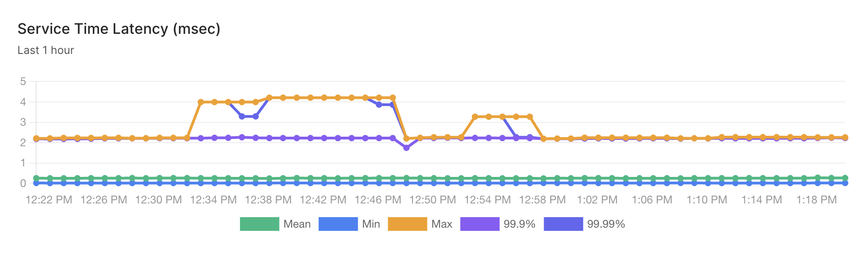Click the Min legend label text
Viewport: 868px width, 256px height.
tap(371, 224)
